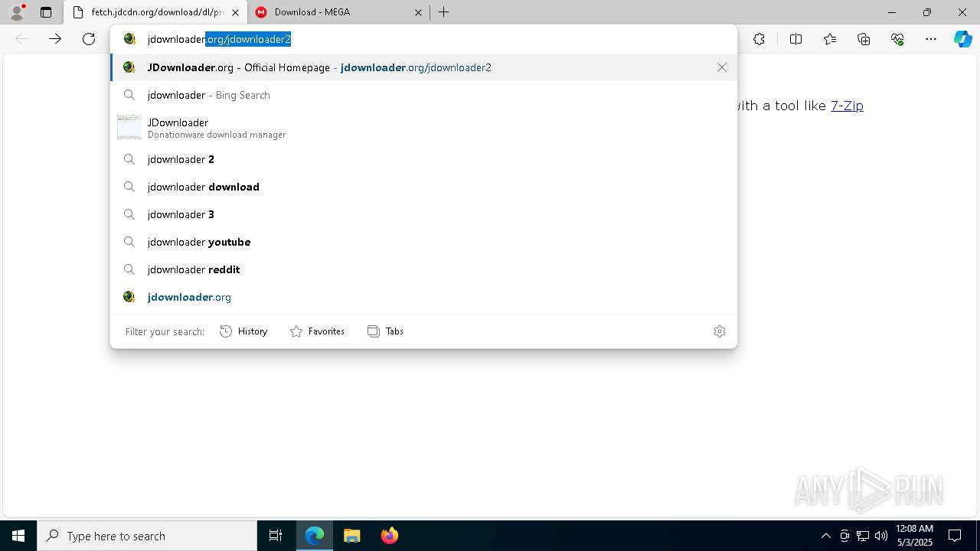Image resolution: width=980 pixels, height=551 pixels.
Task: Choose the 'jdownloader download' suggestion
Action: tap(423, 187)
